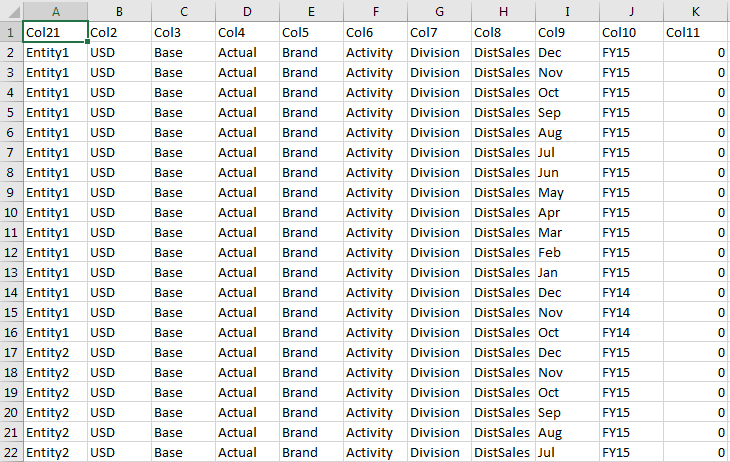The height and width of the screenshot is (462, 730).
Task: Click cell A1 containing Col21
Action: pos(55,32)
